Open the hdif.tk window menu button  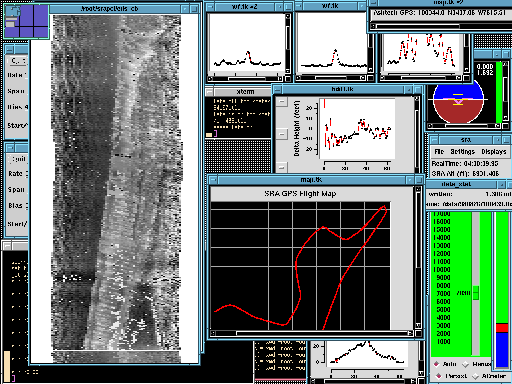[x=278, y=89]
